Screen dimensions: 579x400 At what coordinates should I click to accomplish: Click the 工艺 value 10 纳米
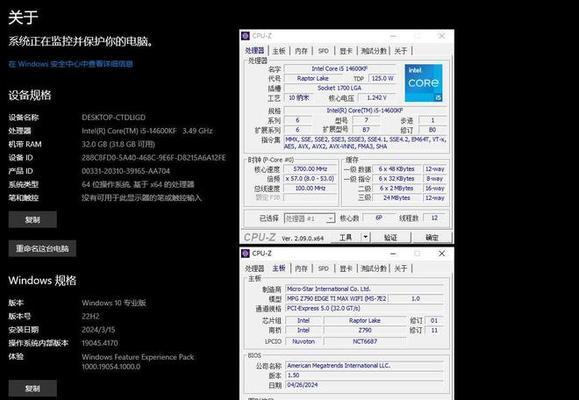pos(298,98)
